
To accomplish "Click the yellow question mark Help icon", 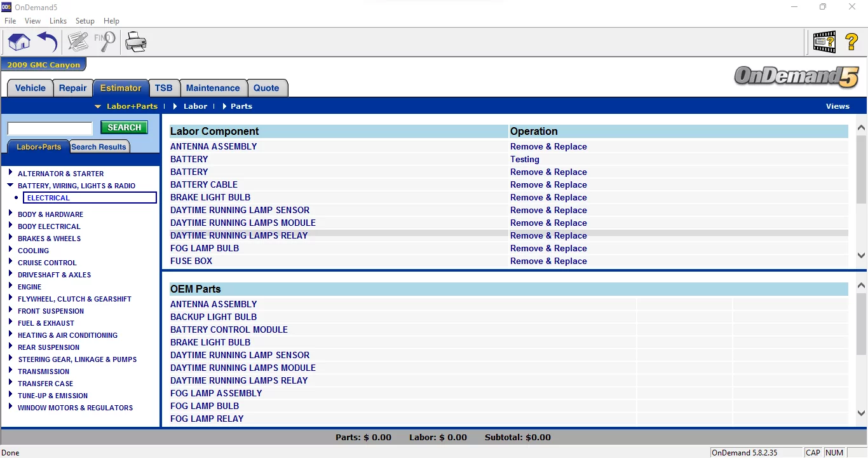I will click(852, 43).
